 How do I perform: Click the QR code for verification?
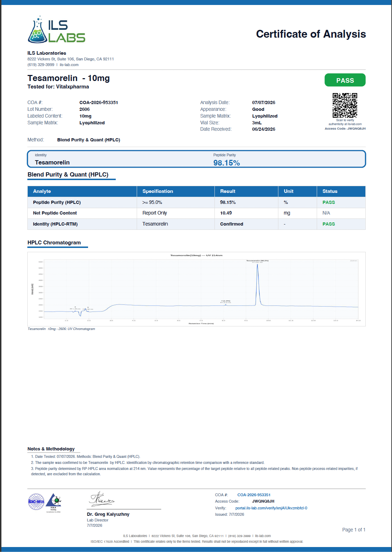[345, 105]
